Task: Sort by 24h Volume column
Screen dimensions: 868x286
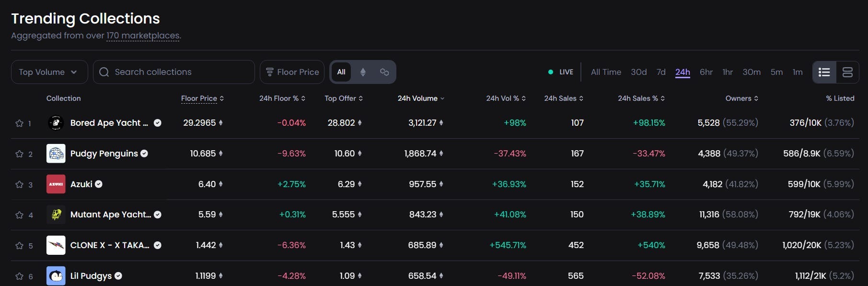Action: click(421, 98)
